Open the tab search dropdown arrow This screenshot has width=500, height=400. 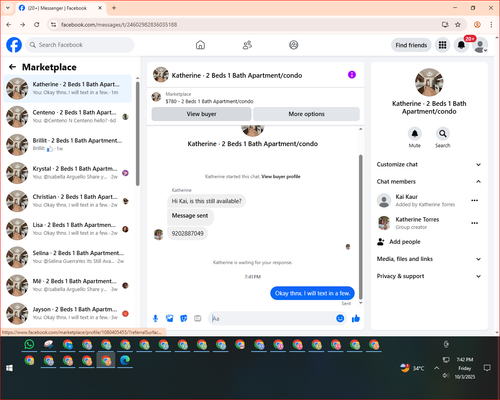pyautogui.click(x=8, y=8)
